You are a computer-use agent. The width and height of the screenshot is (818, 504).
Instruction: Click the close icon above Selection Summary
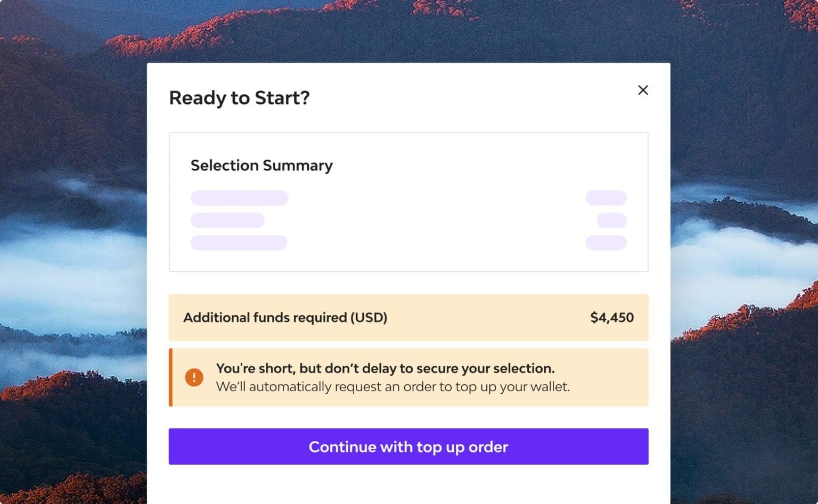tap(643, 90)
